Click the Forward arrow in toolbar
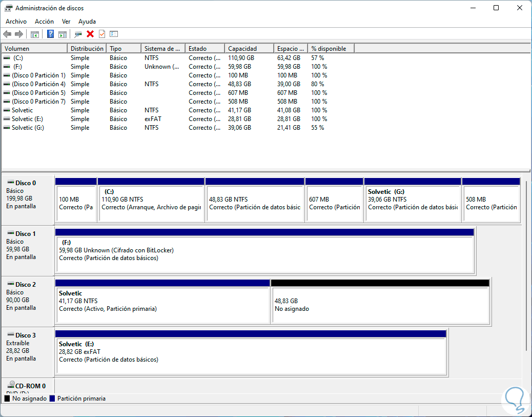 click(19, 34)
